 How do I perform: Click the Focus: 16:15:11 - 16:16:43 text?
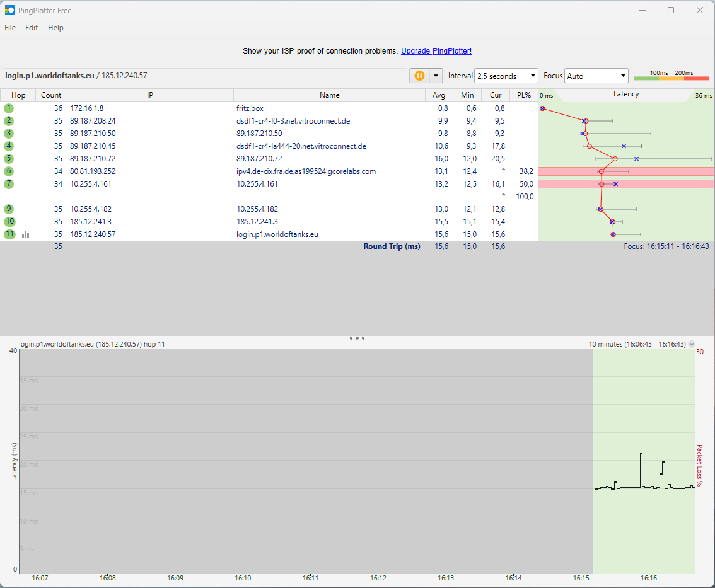pyautogui.click(x=666, y=246)
